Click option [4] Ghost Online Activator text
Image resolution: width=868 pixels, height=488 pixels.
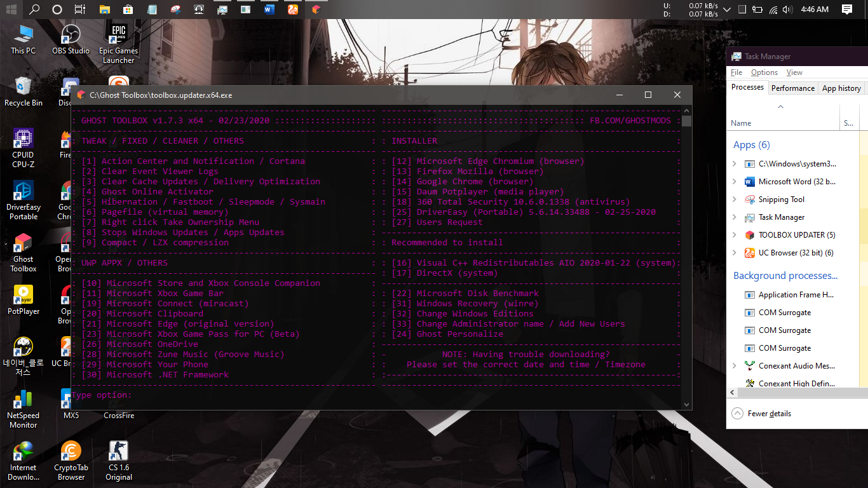[x=147, y=191]
